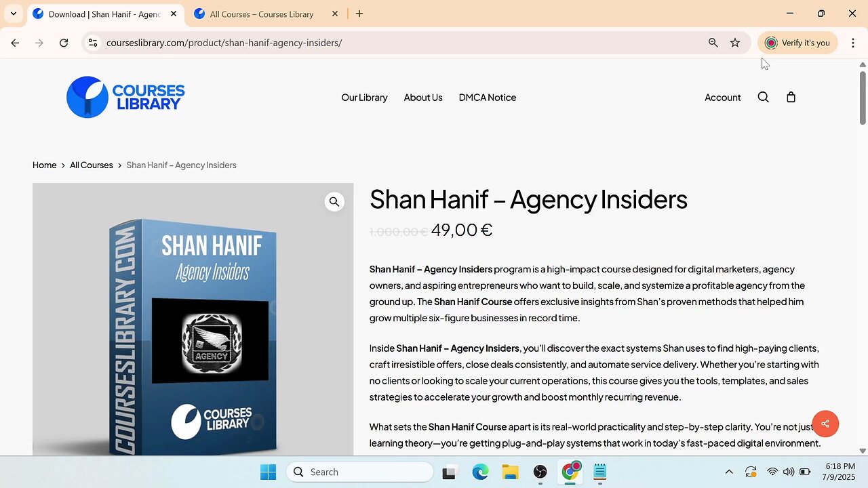Click the Courses Library logo
The image size is (868, 488).
click(125, 97)
